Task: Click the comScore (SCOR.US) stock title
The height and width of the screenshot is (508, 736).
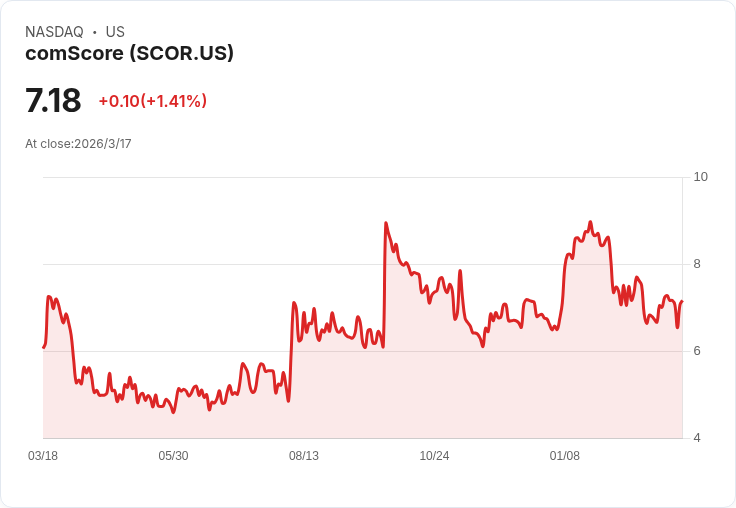Action: (x=129, y=53)
